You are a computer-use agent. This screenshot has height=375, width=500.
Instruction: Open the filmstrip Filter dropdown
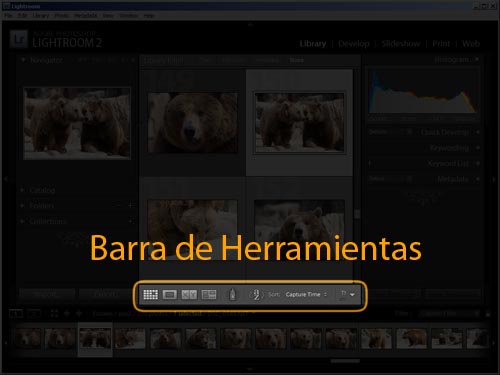[x=449, y=314]
